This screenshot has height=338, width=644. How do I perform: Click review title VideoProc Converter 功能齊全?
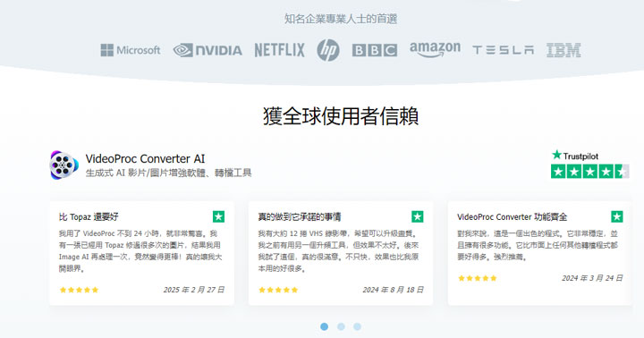[513, 217]
